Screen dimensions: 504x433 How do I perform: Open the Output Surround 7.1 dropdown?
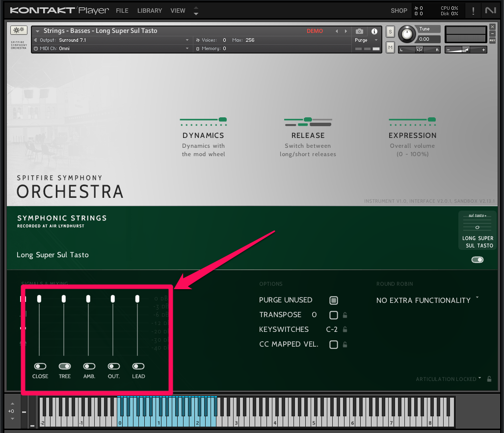tap(111, 40)
